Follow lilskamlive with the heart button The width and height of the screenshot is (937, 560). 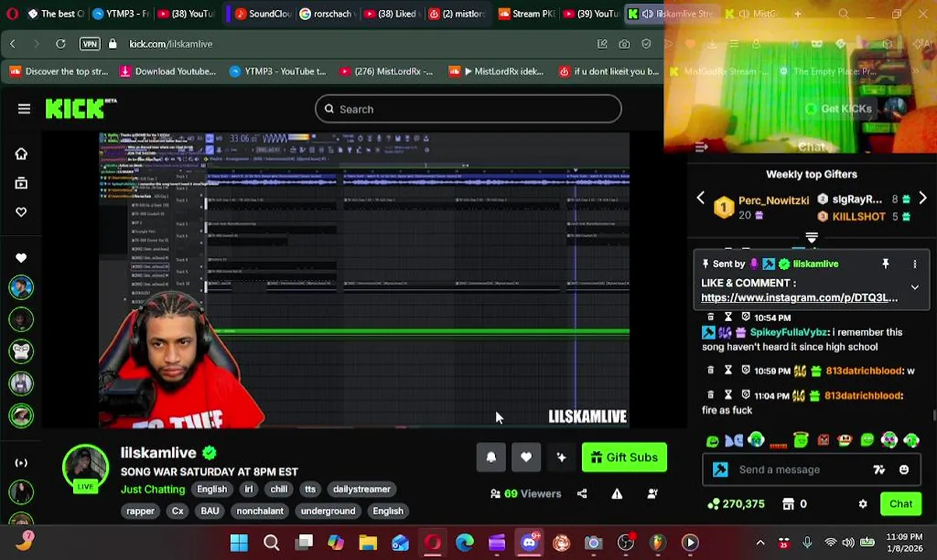526,457
